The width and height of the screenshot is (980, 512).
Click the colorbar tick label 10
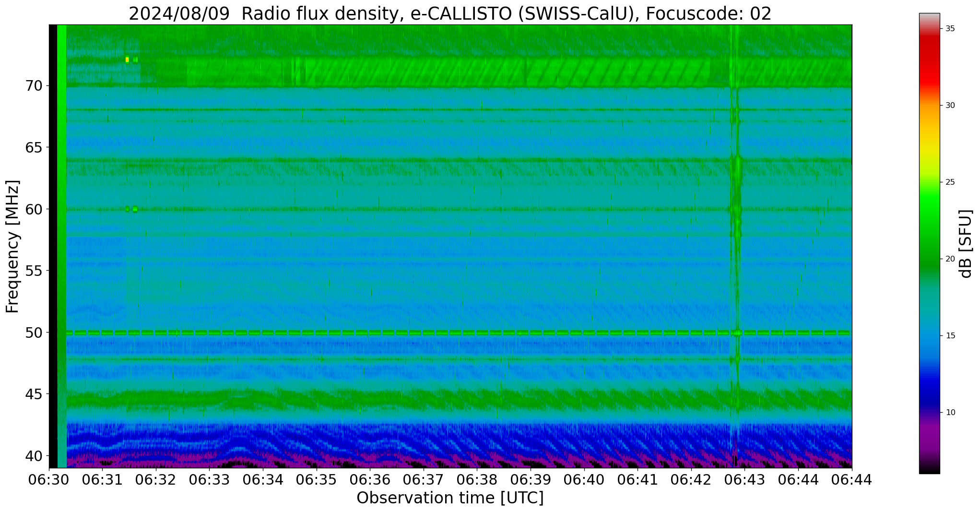tap(950, 413)
